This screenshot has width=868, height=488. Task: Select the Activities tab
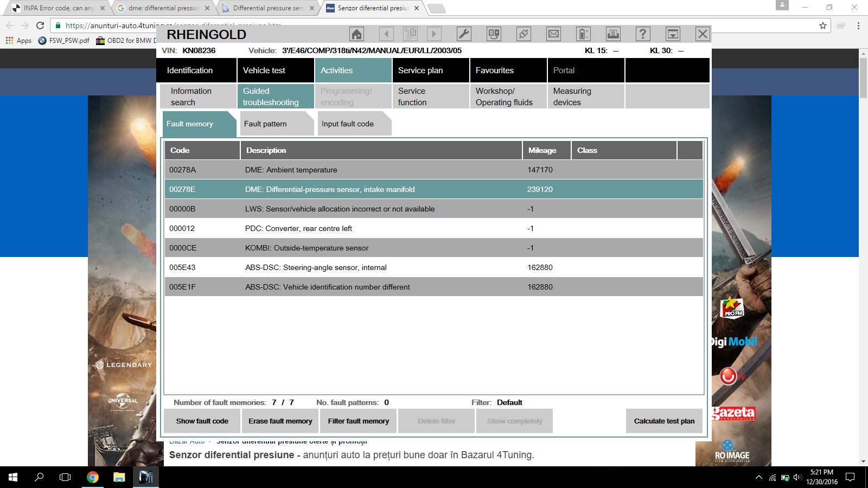click(x=353, y=70)
